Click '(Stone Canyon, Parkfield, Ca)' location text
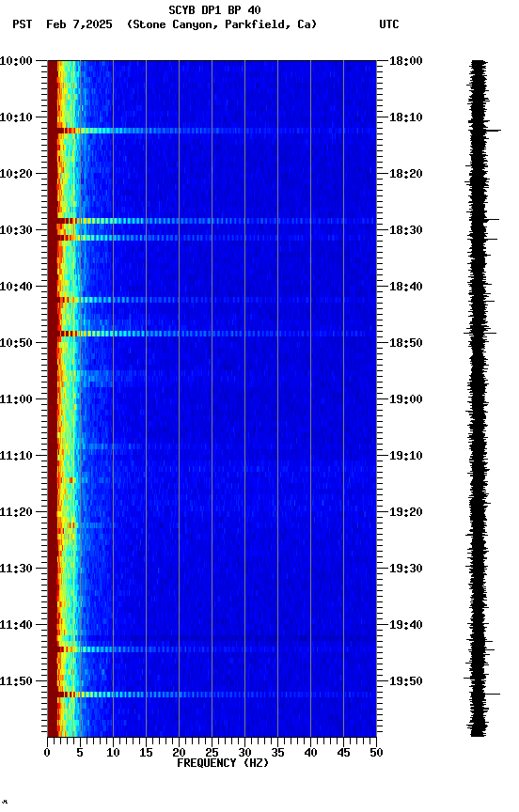 222,24
